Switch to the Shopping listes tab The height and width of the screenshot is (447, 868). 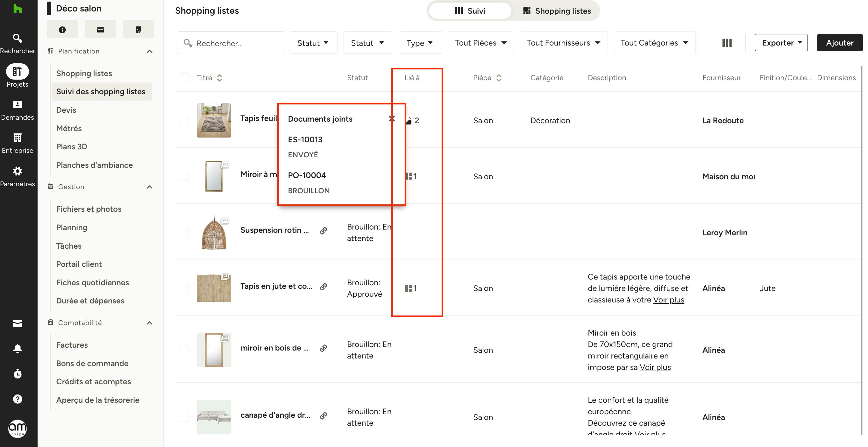[x=556, y=11]
